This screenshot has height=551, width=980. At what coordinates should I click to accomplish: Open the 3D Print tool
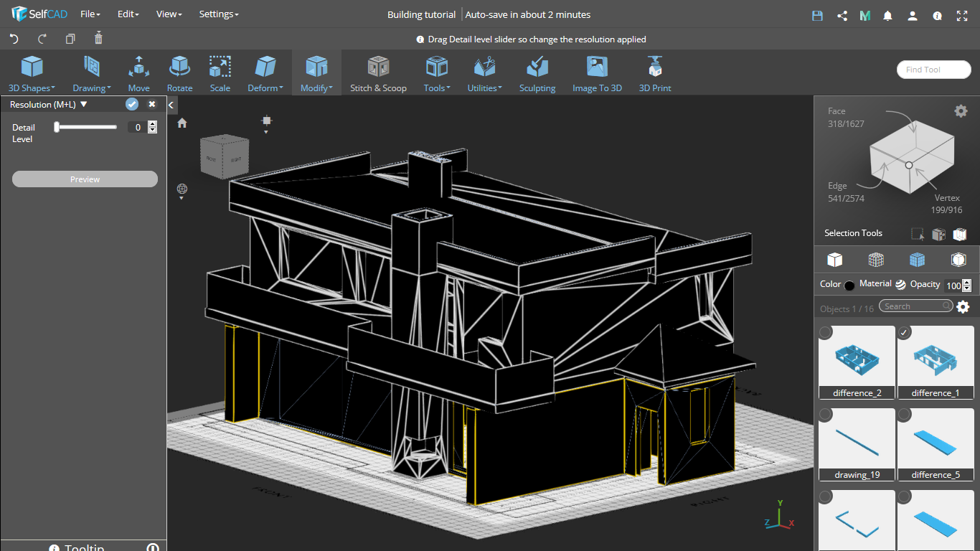655,74
